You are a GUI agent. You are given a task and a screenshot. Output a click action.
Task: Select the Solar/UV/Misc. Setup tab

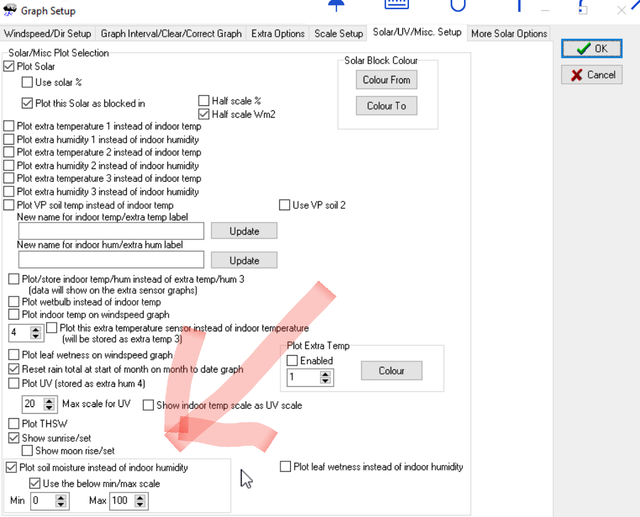coord(417,32)
